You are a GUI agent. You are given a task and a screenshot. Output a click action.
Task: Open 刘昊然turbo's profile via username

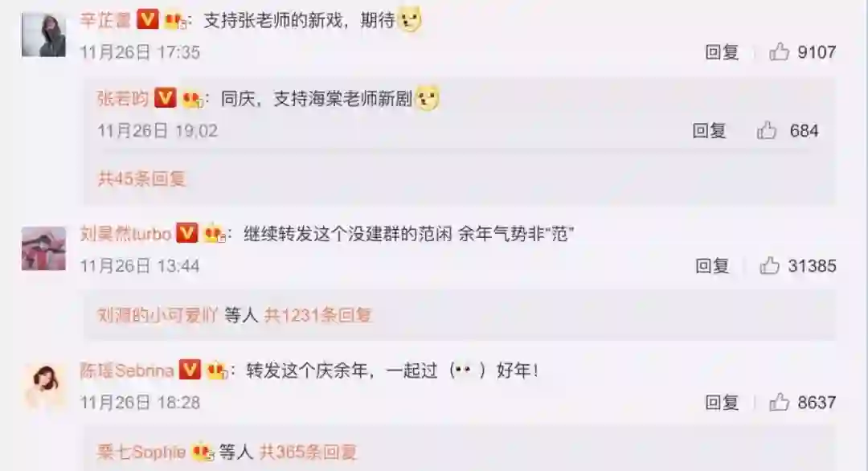coord(125,234)
